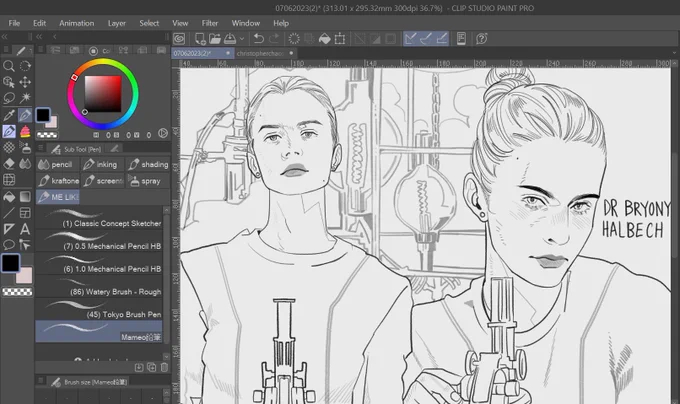Switch to the christopherchaos canvas tab
The height and width of the screenshot is (404, 680).
tap(260, 53)
